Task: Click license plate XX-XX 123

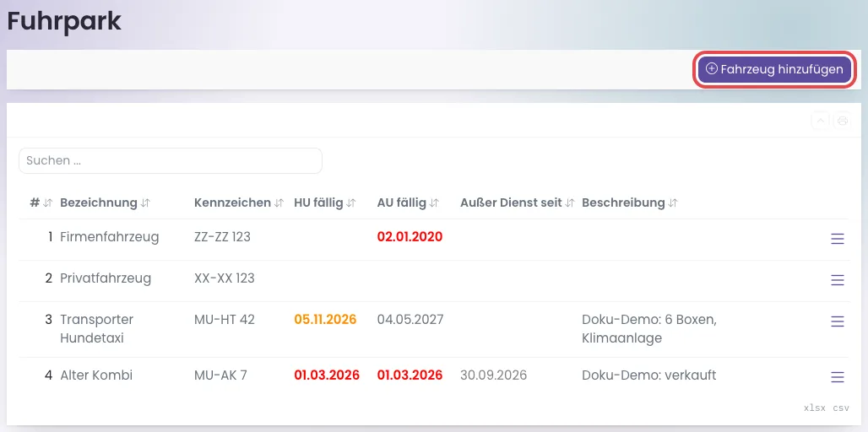Action: [x=225, y=278]
